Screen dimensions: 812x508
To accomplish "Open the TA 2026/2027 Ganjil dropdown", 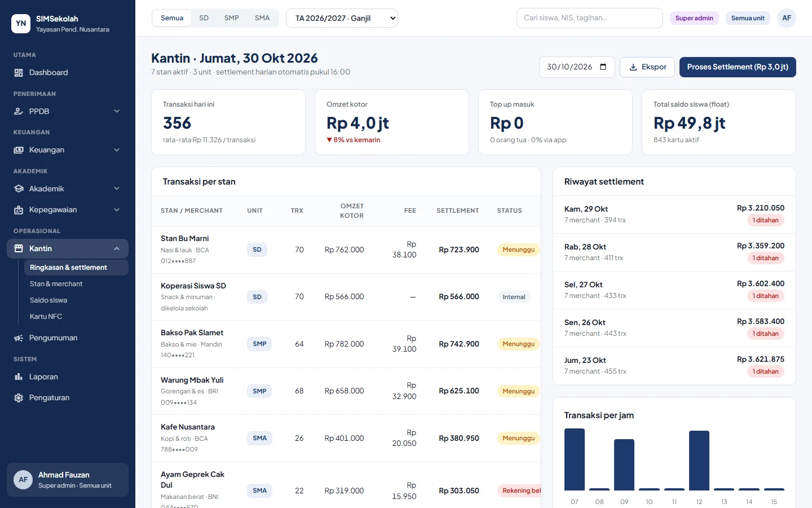I will [x=342, y=18].
